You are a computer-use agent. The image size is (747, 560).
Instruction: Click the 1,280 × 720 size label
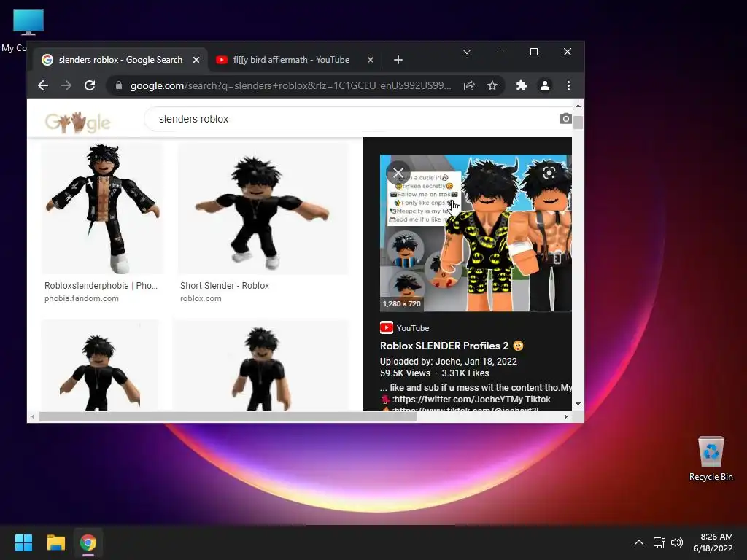[x=402, y=303]
